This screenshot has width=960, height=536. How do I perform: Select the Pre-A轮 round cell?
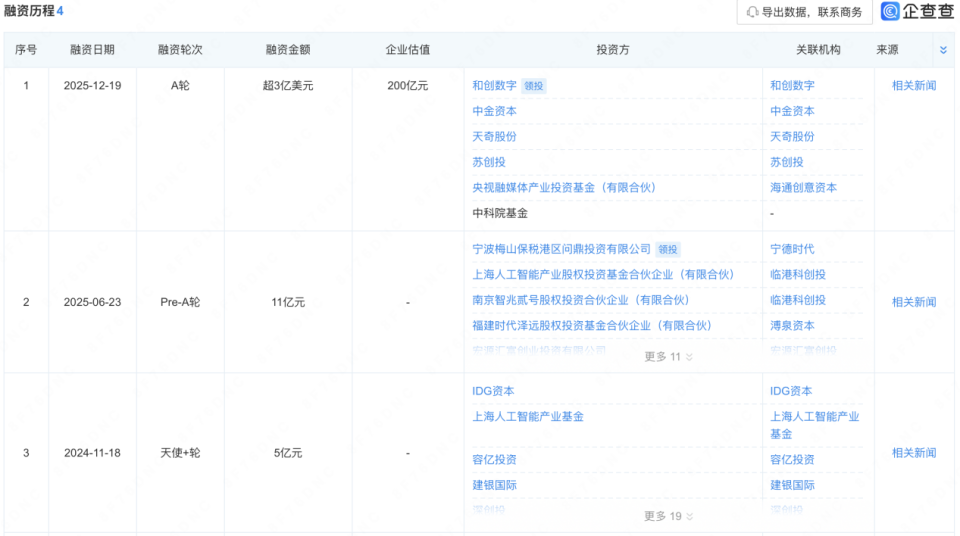[x=180, y=302]
